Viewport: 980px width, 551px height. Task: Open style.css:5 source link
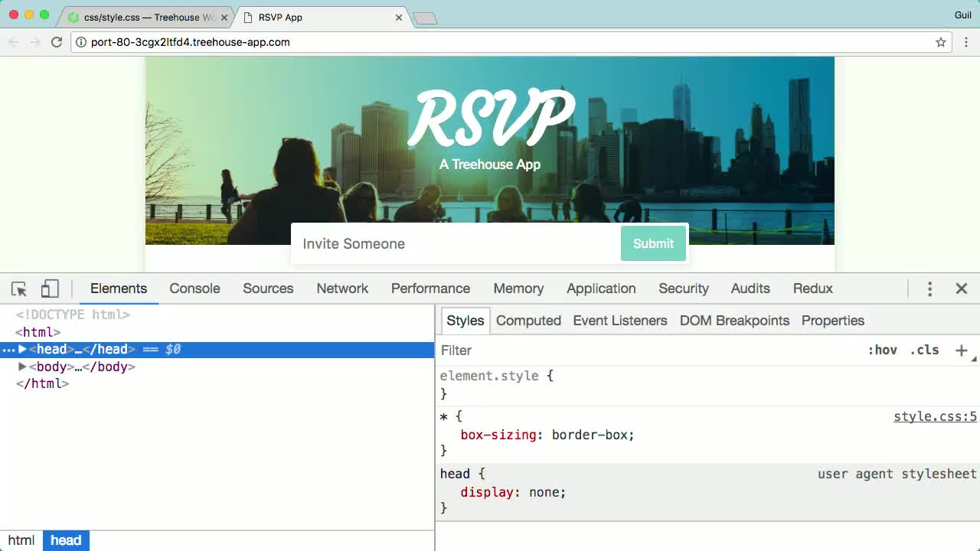click(935, 416)
